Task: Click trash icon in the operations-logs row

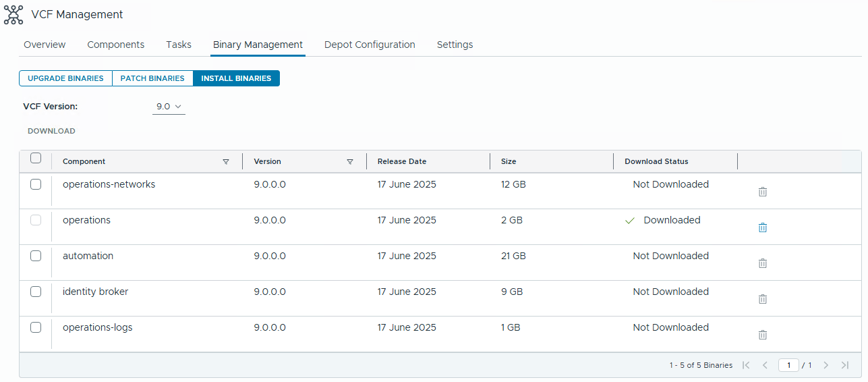Action: tap(763, 335)
